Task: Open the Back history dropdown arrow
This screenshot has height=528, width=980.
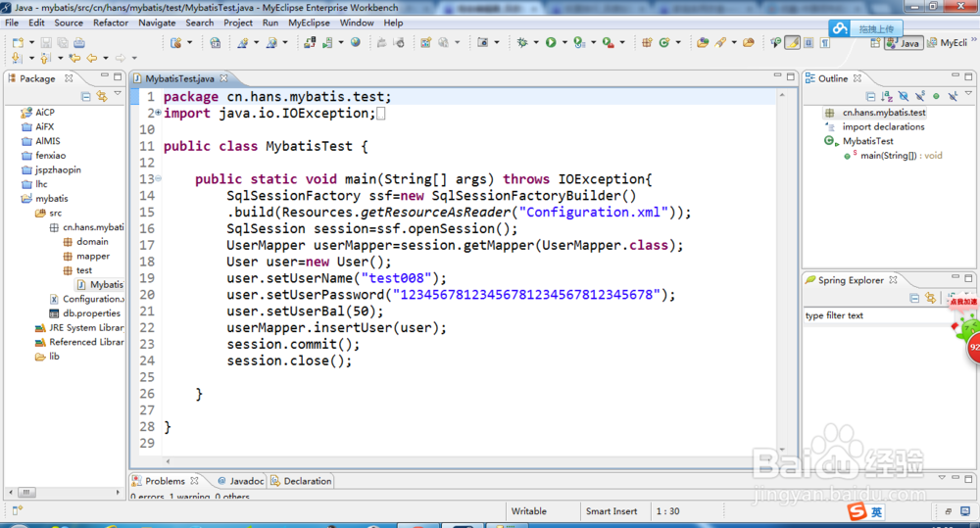Action: click(106, 58)
